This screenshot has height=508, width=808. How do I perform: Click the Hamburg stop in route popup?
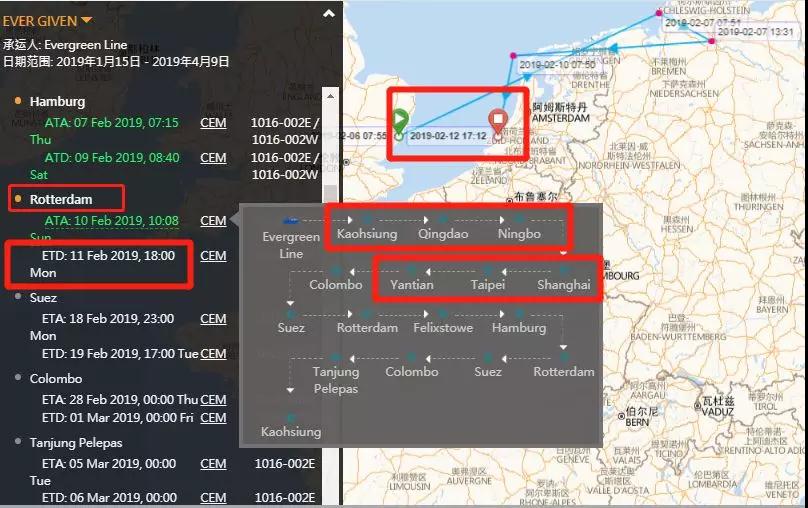(x=519, y=328)
